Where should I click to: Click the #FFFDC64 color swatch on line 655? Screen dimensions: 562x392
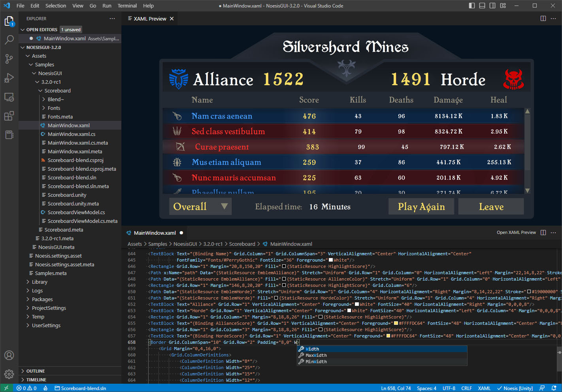pos(396,323)
